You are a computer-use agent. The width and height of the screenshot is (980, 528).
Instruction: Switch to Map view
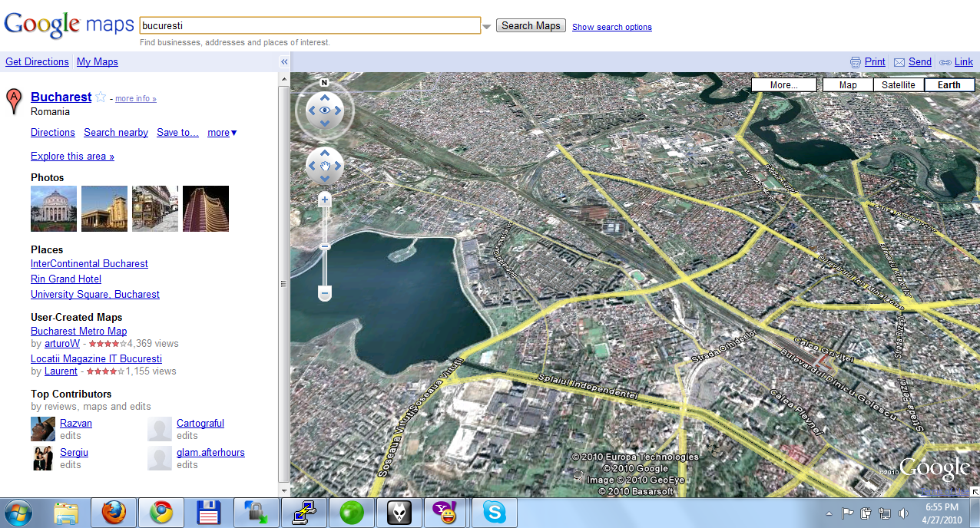click(x=848, y=85)
